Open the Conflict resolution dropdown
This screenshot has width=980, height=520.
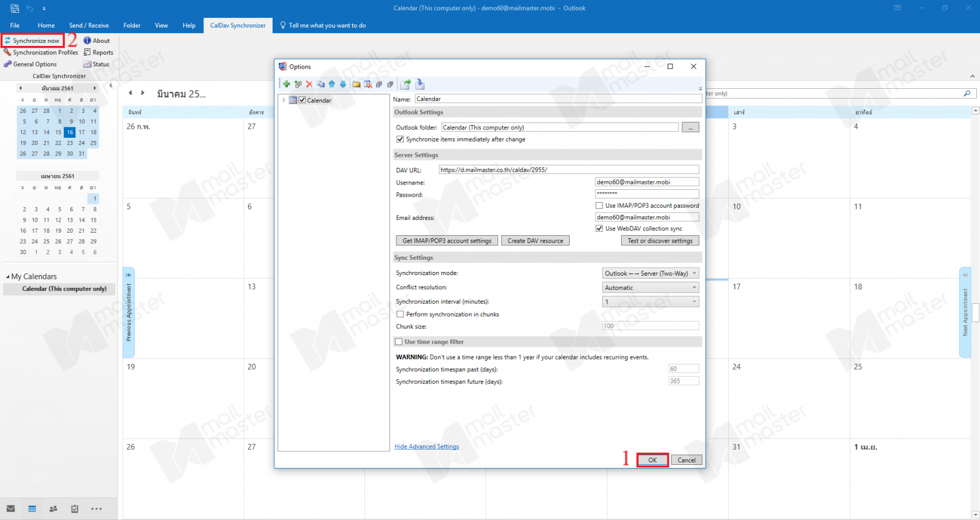pyautogui.click(x=650, y=288)
